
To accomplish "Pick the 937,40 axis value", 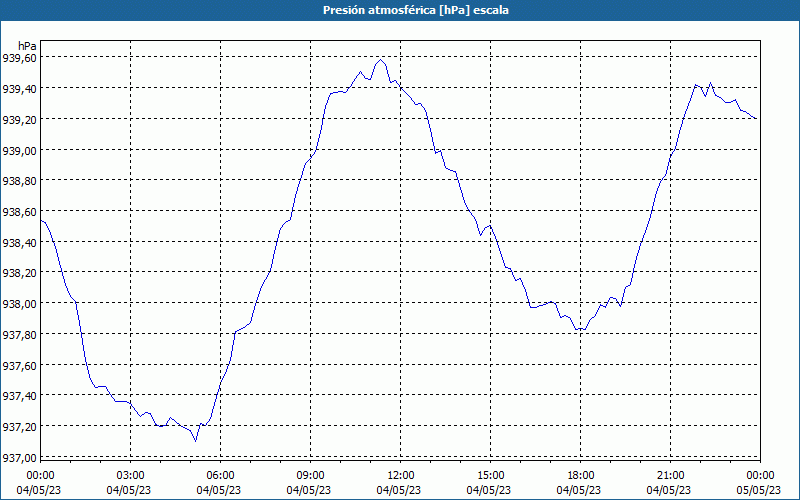I will (x=19, y=396).
